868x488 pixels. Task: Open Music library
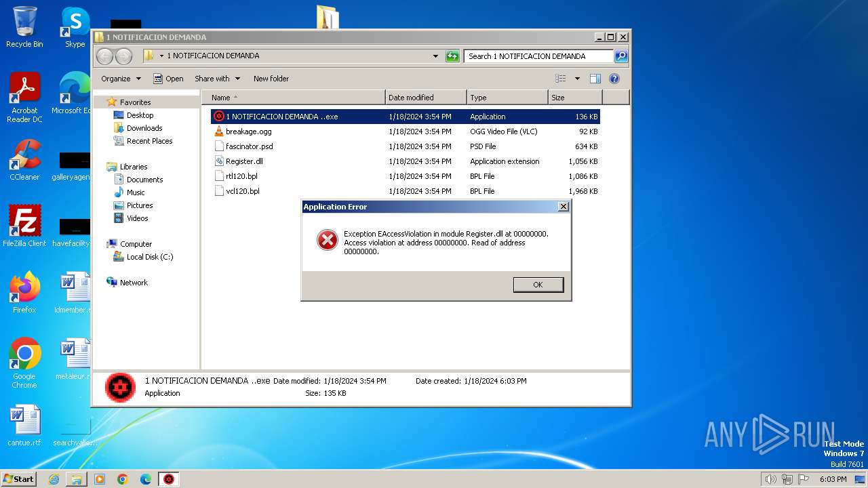pyautogui.click(x=136, y=192)
